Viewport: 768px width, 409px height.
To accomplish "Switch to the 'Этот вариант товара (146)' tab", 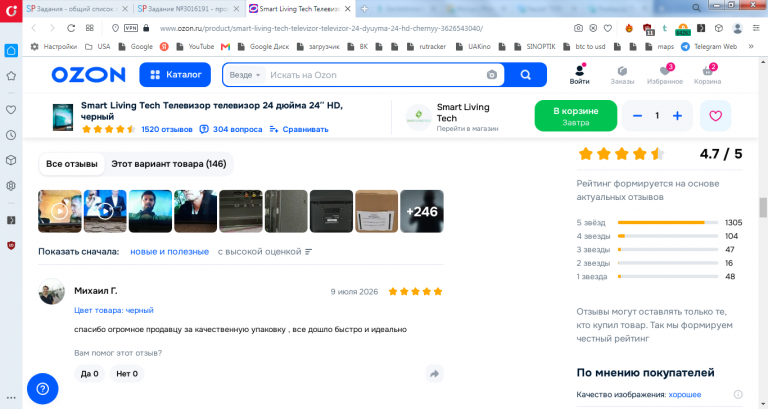I will [168, 164].
